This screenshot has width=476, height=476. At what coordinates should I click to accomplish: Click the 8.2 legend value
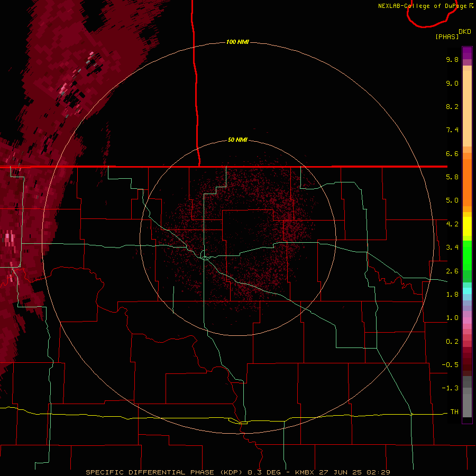(x=452, y=106)
